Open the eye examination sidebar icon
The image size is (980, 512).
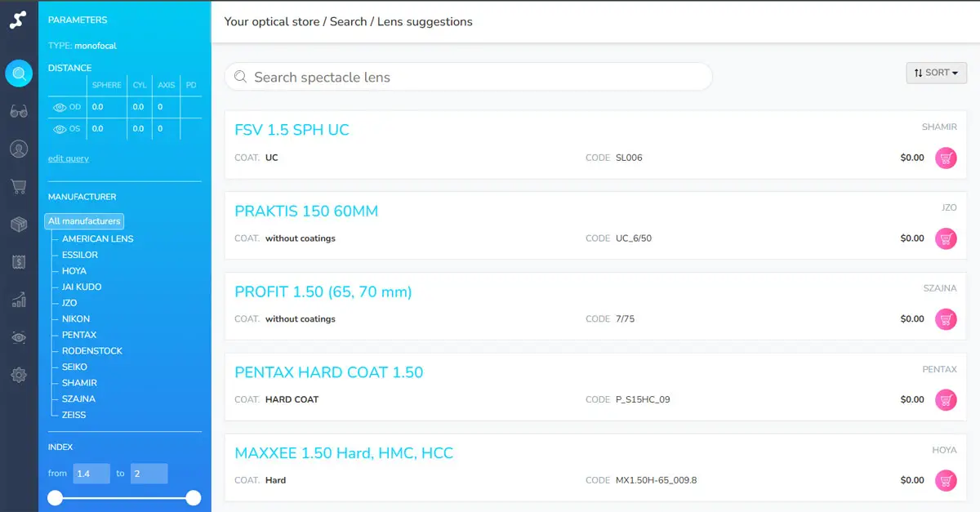pyautogui.click(x=19, y=337)
